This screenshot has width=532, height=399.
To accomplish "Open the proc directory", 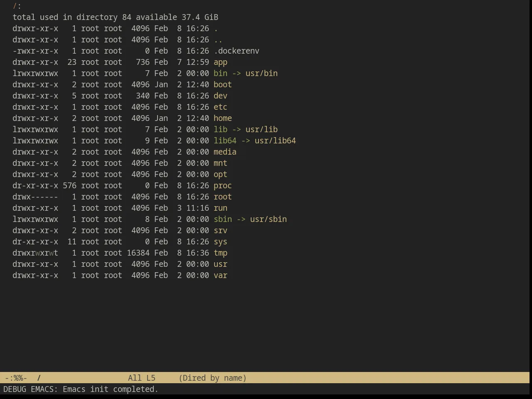I will point(223,186).
